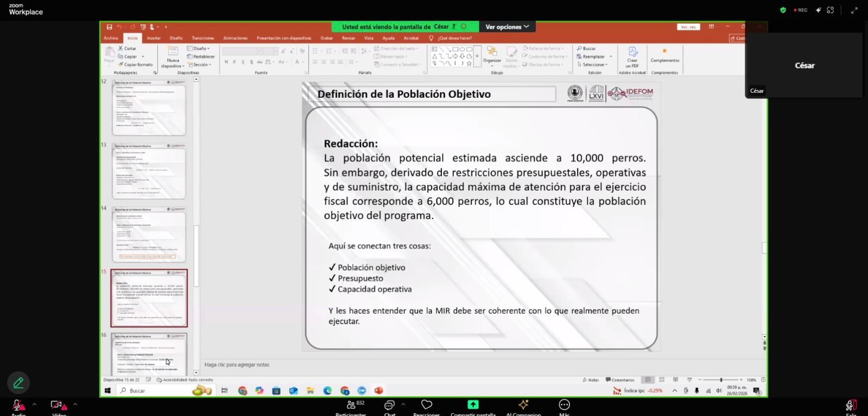Open the Seleccionar dropdown in Edición

(594, 65)
